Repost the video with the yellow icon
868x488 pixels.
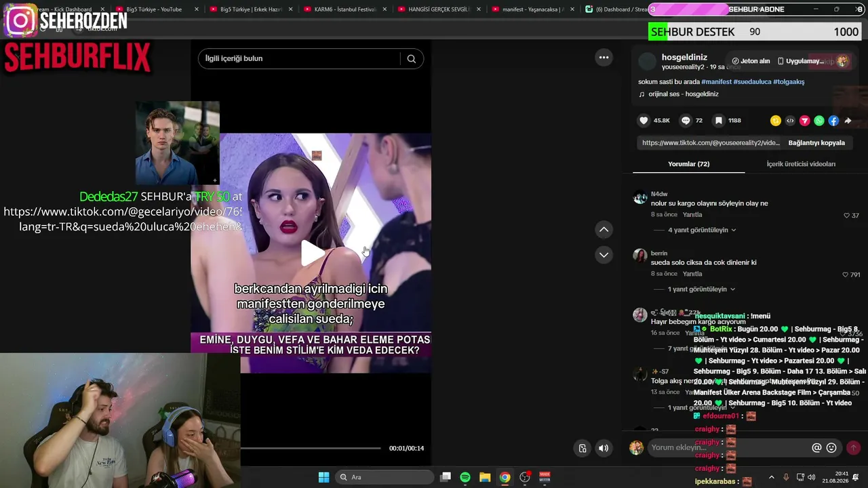[x=776, y=121]
